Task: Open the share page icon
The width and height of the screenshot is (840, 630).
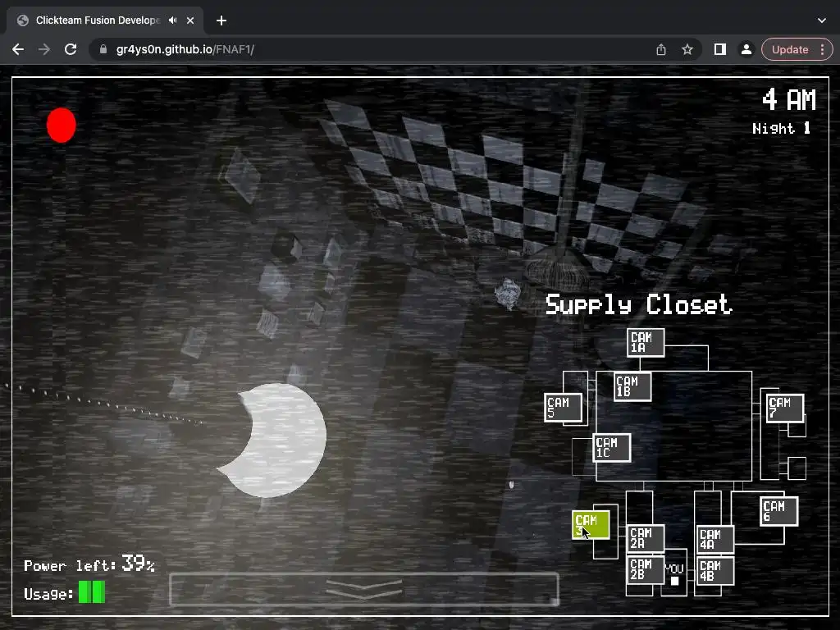Action: pos(661,49)
